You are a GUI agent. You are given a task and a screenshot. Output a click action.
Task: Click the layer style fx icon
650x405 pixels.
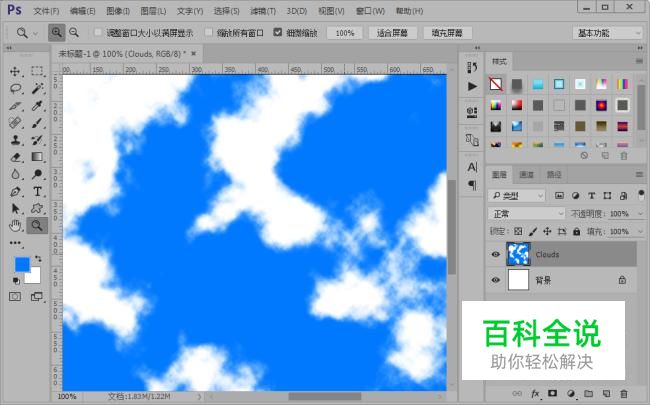[535, 393]
